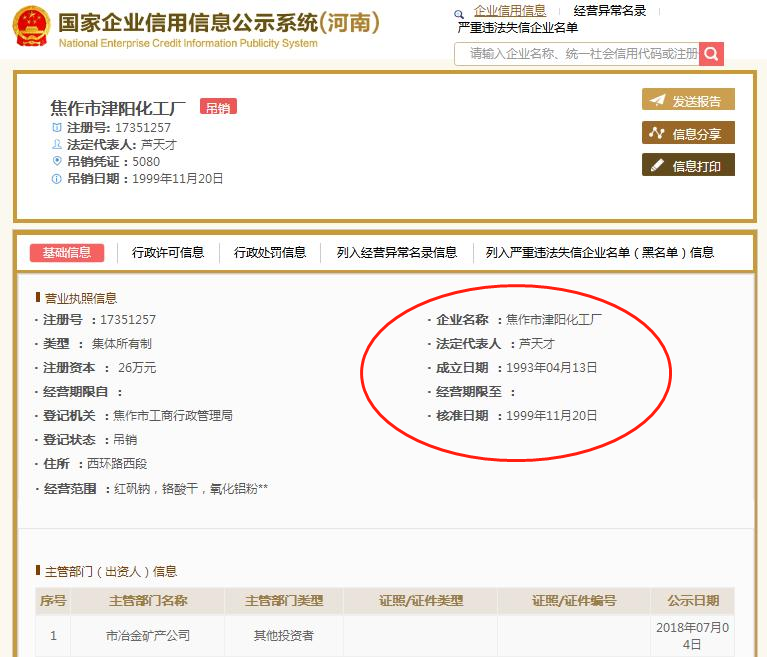The image size is (767, 657).
Task: Focus the enterprise name search input field
Action: 578,54
